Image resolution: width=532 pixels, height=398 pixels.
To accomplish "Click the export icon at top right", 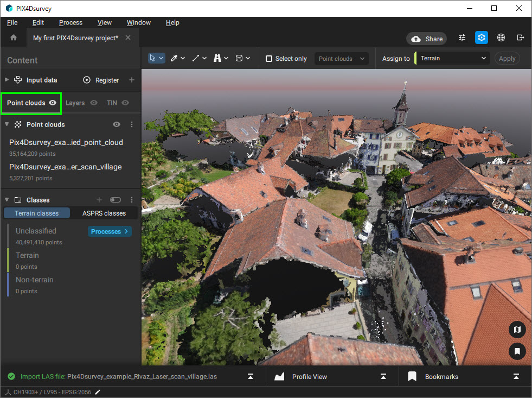I will point(520,37).
